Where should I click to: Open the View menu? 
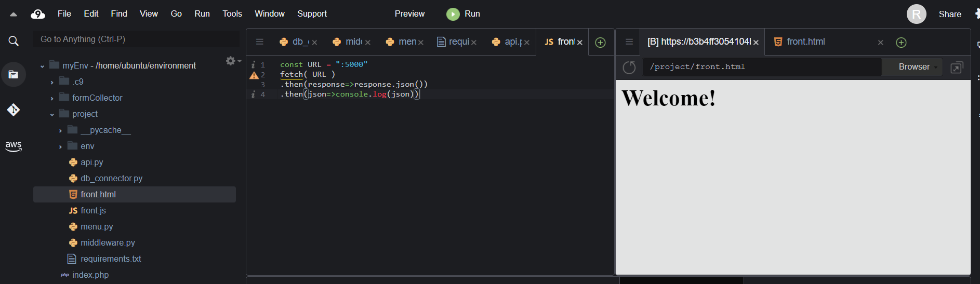tap(149, 14)
